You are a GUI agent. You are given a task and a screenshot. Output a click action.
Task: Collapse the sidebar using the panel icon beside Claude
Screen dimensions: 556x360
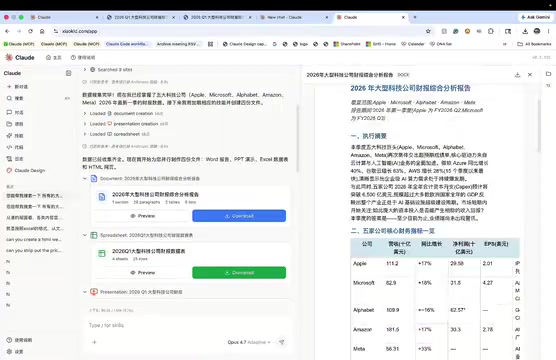[x=68, y=73]
